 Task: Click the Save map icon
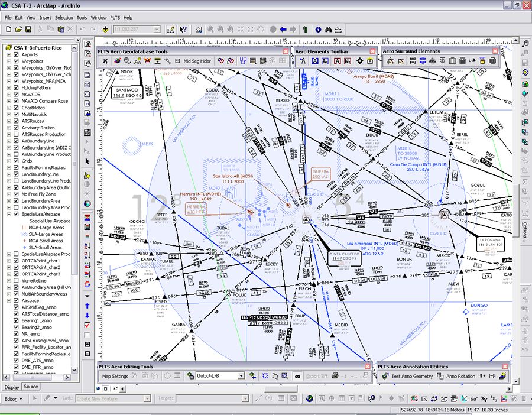(x=29, y=29)
